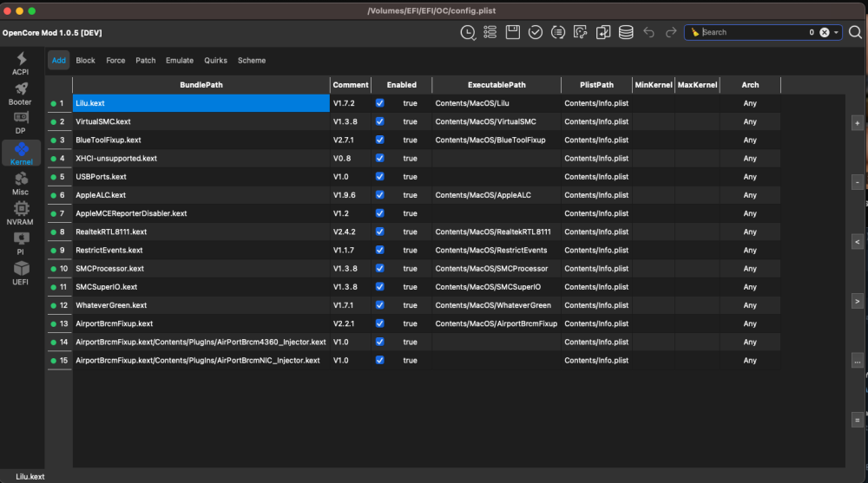Click the Comment column header

click(351, 85)
